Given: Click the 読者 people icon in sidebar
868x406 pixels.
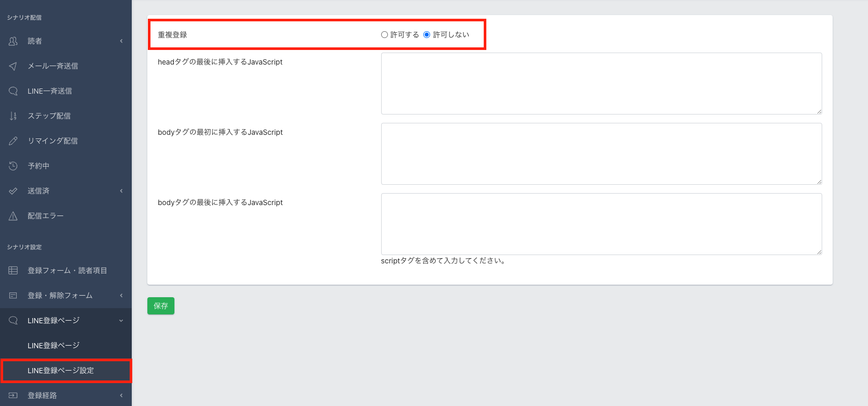Looking at the screenshot, I should click(x=13, y=41).
